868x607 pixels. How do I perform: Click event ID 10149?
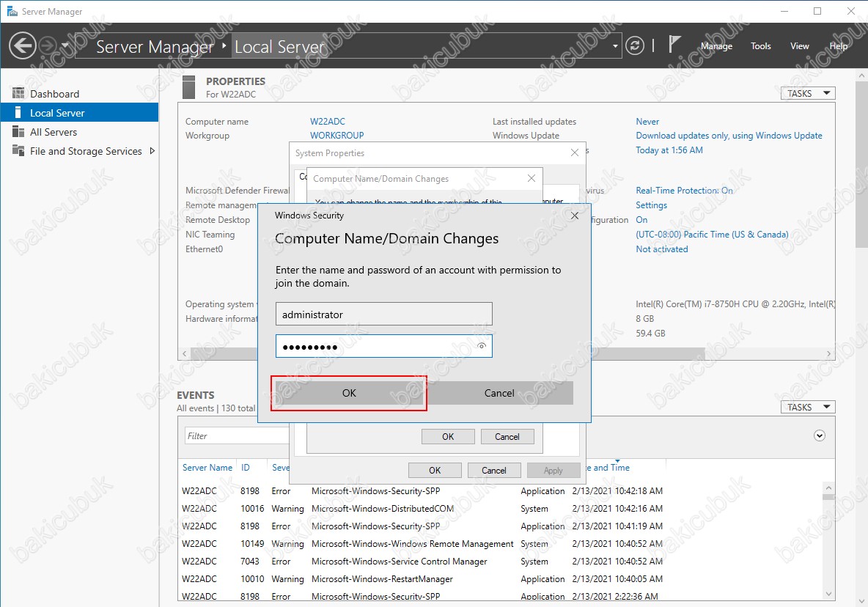252,544
